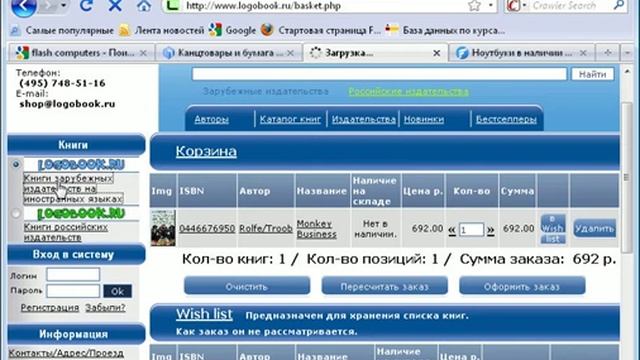Click the Оформить заказ button
This screenshot has height=360, width=640.
(522, 286)
